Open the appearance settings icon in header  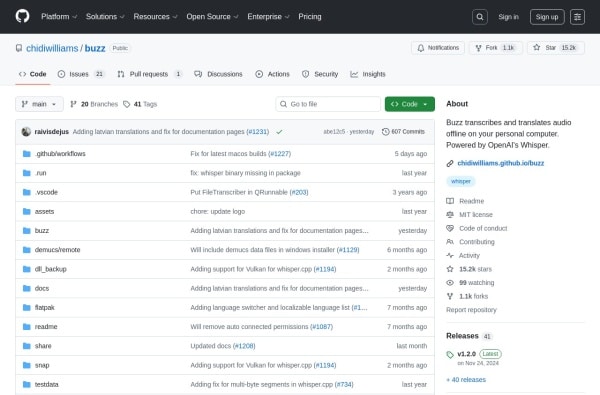(x=577, y=17)
